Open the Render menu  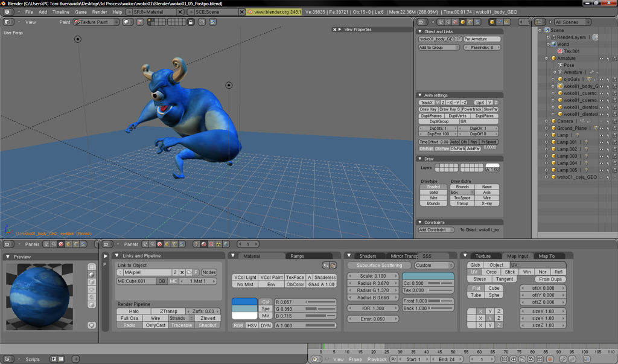[x=100, y=12]
